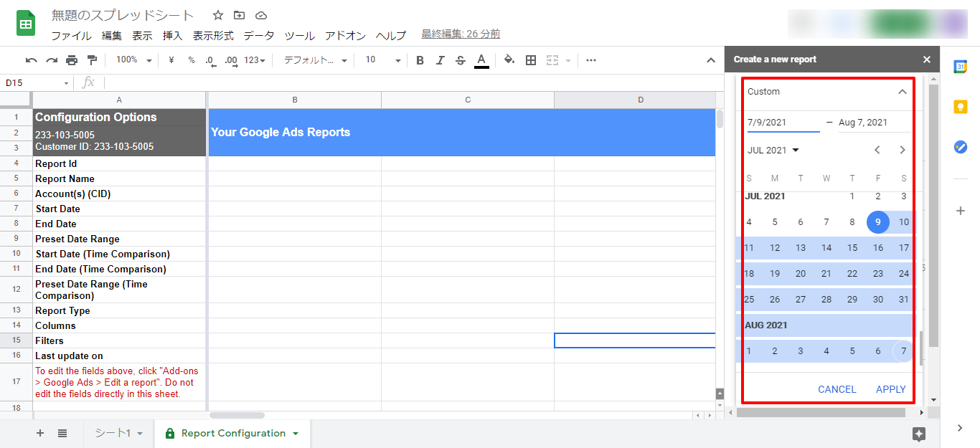Open number format 123 dropdown

[x=255, y=60]
